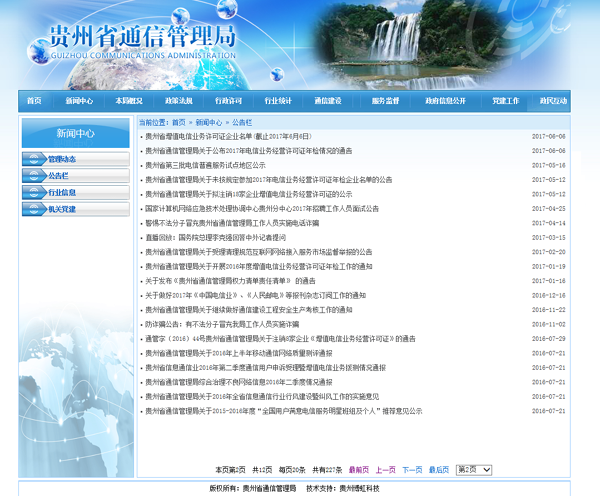Switch to the 政民互动 navigation tab
600x496 pixels.
(x=553, y=101)
